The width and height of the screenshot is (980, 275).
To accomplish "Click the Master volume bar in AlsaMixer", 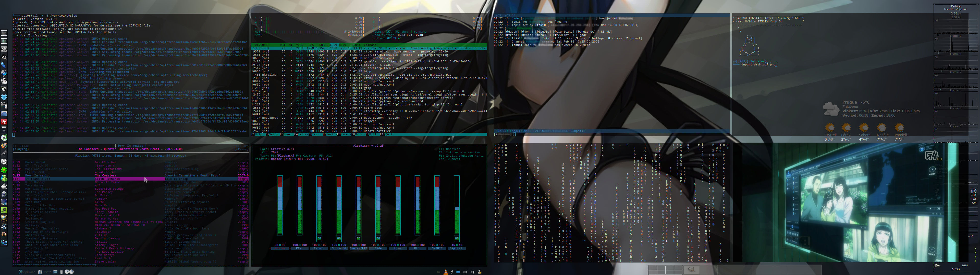I will tap(280, 205).
